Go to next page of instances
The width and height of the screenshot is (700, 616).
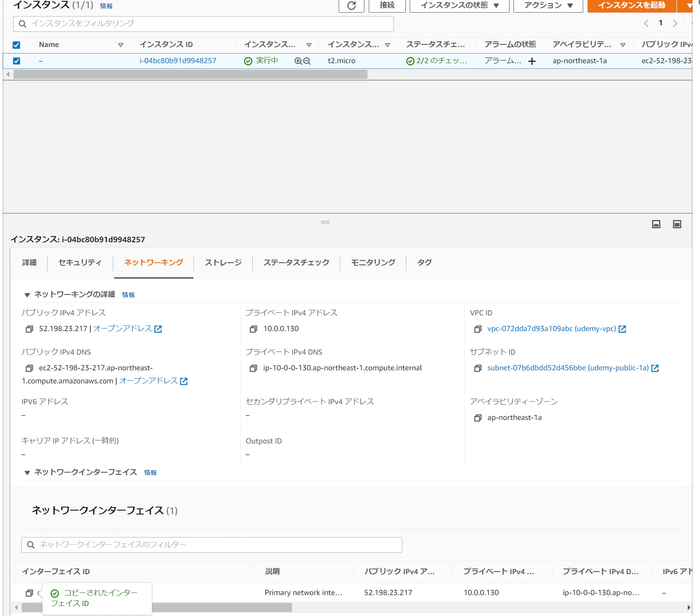coord(675,23)
